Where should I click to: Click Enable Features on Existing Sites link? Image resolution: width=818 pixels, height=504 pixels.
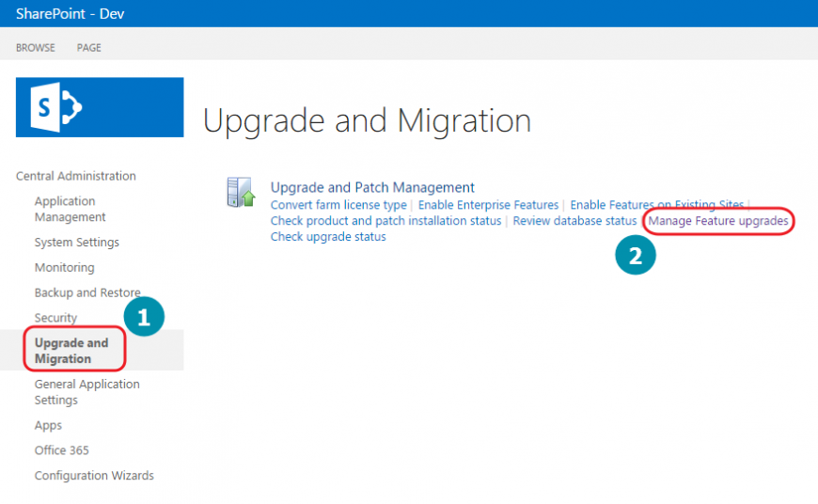pyautogui.click(x=657, y=205)
